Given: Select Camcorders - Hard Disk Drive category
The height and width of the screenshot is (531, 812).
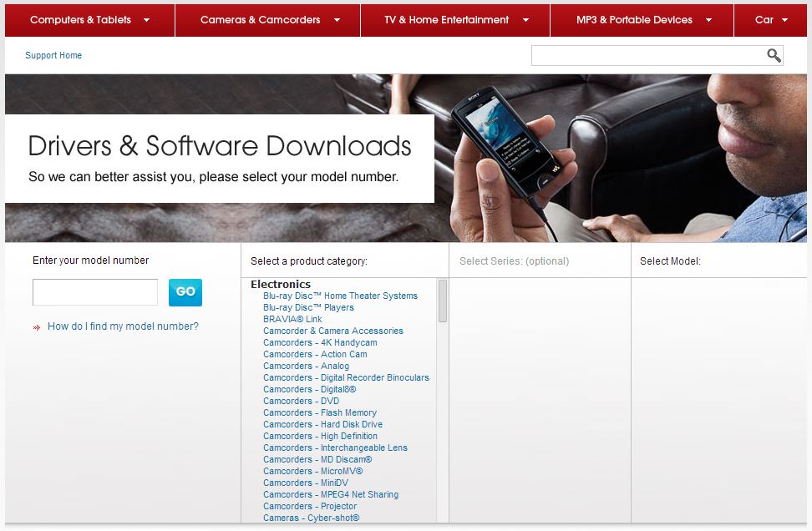Looking at the screenshot, I should pyautogui.click(x=322, y=424).
